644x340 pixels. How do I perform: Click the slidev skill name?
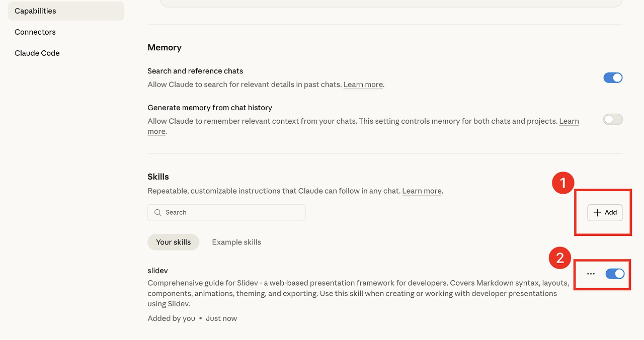click(x=157, y=271)
